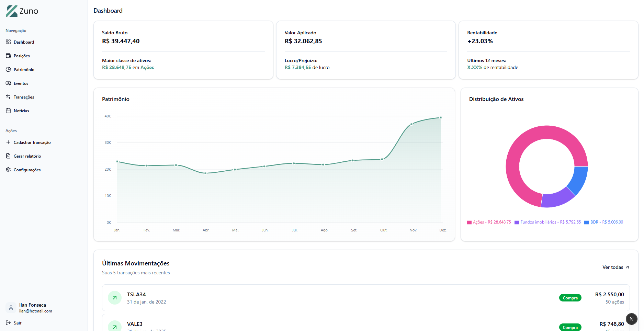Open Configurações via the gear icon
The image size is (644, 331).
8,170
